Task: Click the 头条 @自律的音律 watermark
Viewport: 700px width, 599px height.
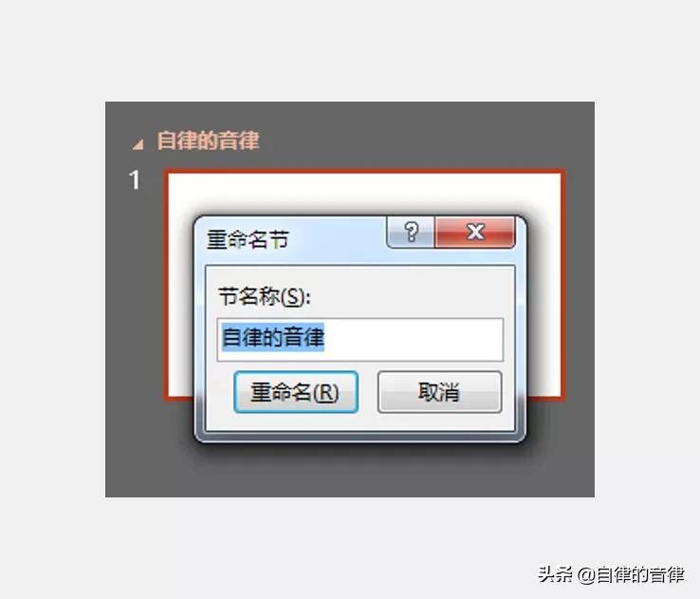Action: [x=611, y=574]
